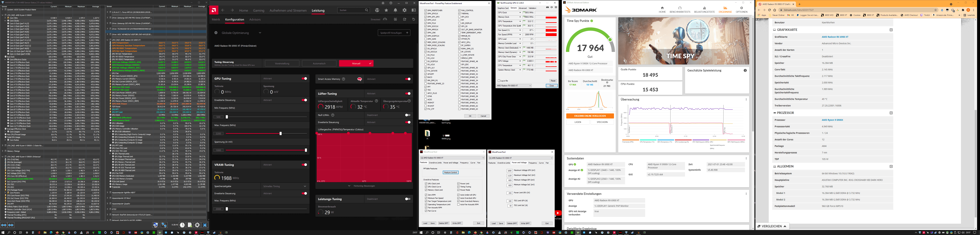Open GPU-Z AMD Radeon RX 6900 XT device dropdown
The height and width of the screenshot is (235, 980).
514,86
